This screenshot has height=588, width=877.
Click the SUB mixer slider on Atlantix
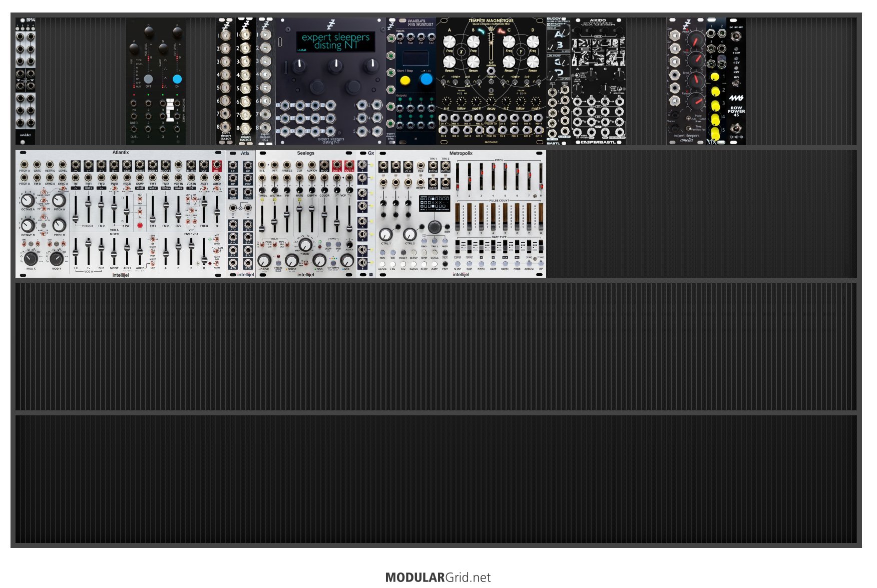click(x=101, y=252)
